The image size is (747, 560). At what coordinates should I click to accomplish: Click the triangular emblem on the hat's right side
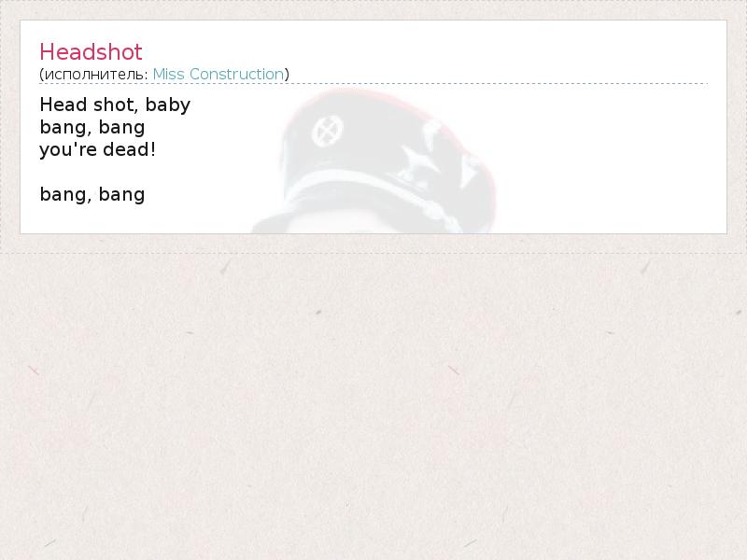pyautogui.click(x=470, y=171)
